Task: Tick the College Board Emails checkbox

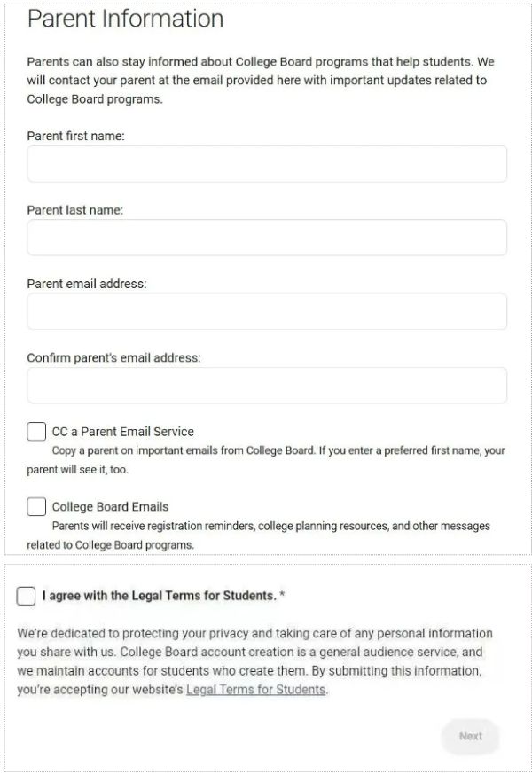Action: click(36, 507)
